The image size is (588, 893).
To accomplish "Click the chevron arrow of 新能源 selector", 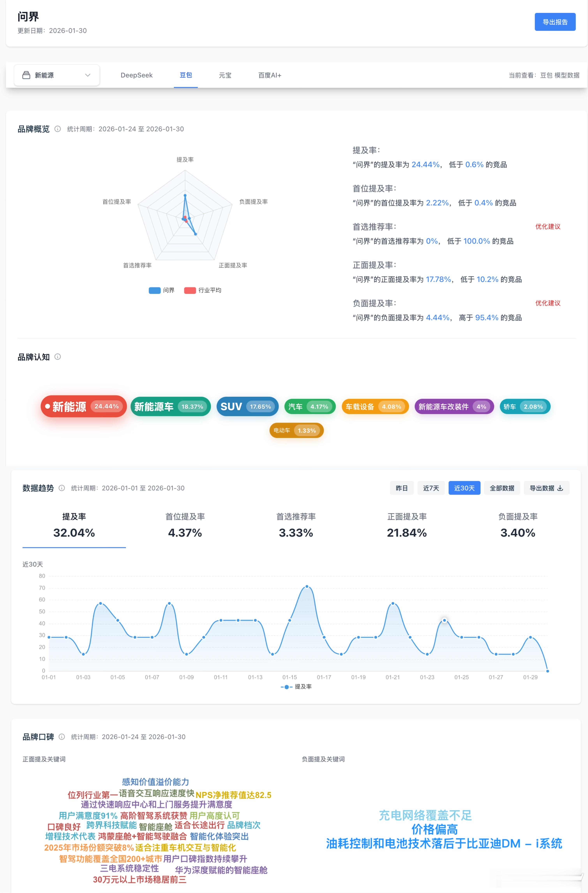I will (88, 75).
